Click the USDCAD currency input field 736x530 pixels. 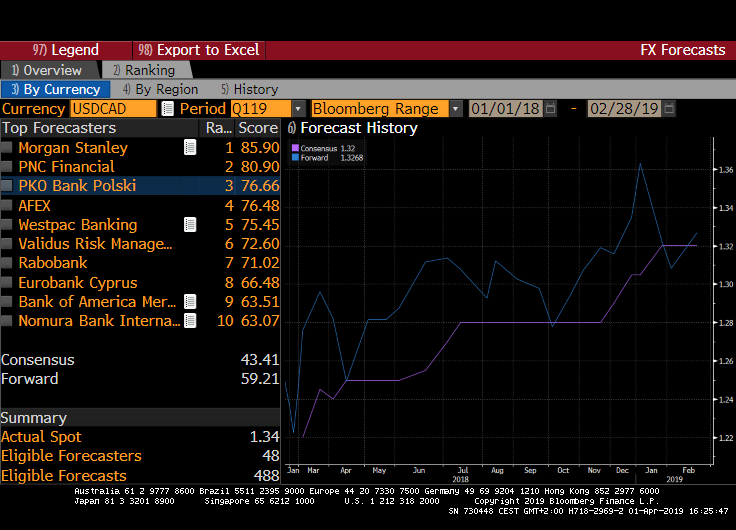click(112, 109)
